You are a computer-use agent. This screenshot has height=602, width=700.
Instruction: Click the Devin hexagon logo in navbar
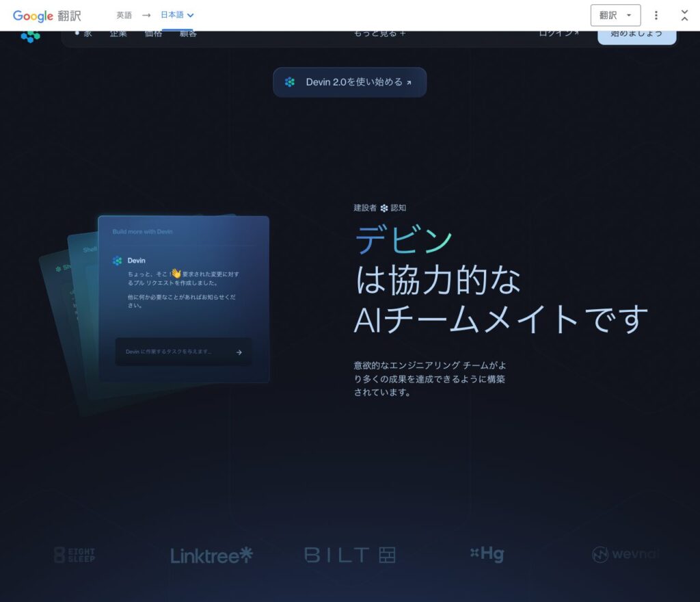pos(30,37)
